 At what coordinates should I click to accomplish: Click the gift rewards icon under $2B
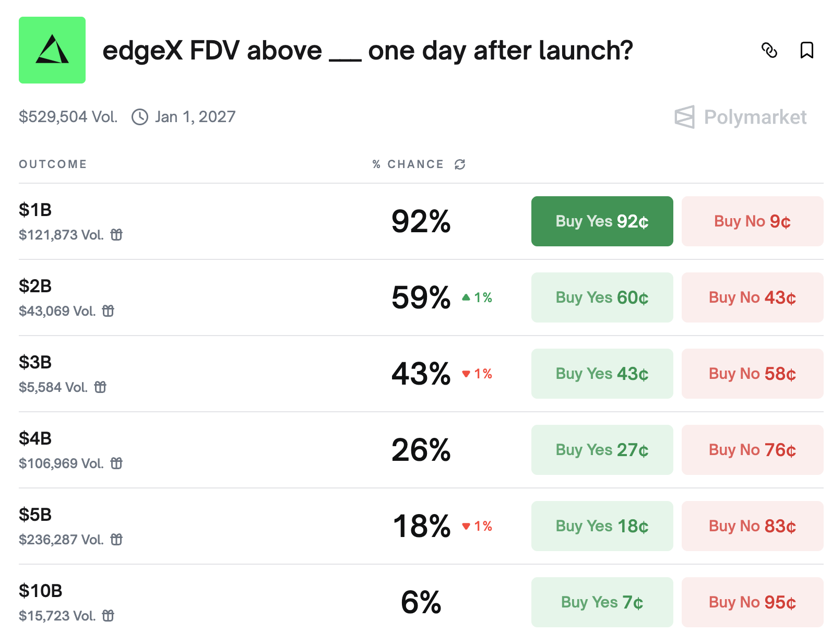108,311
